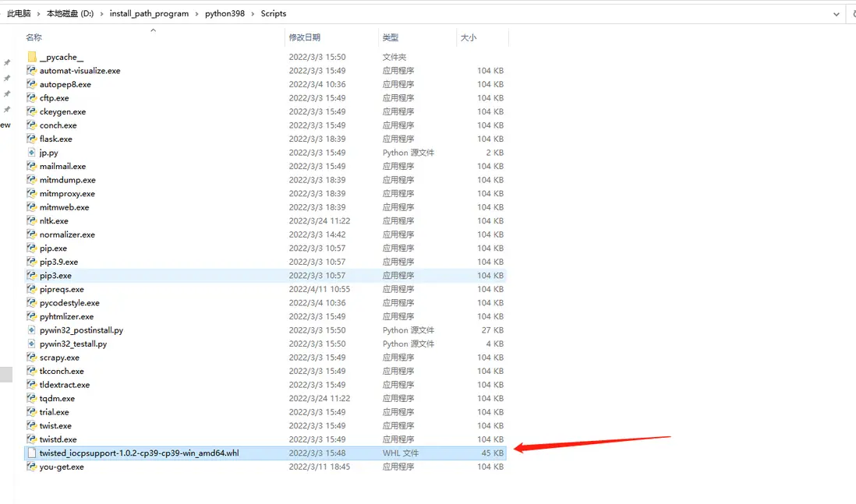Click the mitmweb.exe icon

point(32,206)
